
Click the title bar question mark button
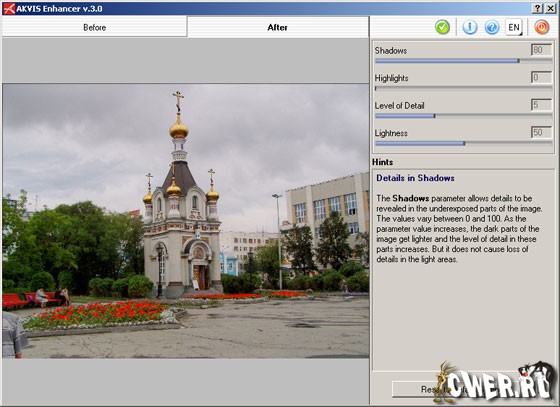pyautogui.click(x=538, y=9)
